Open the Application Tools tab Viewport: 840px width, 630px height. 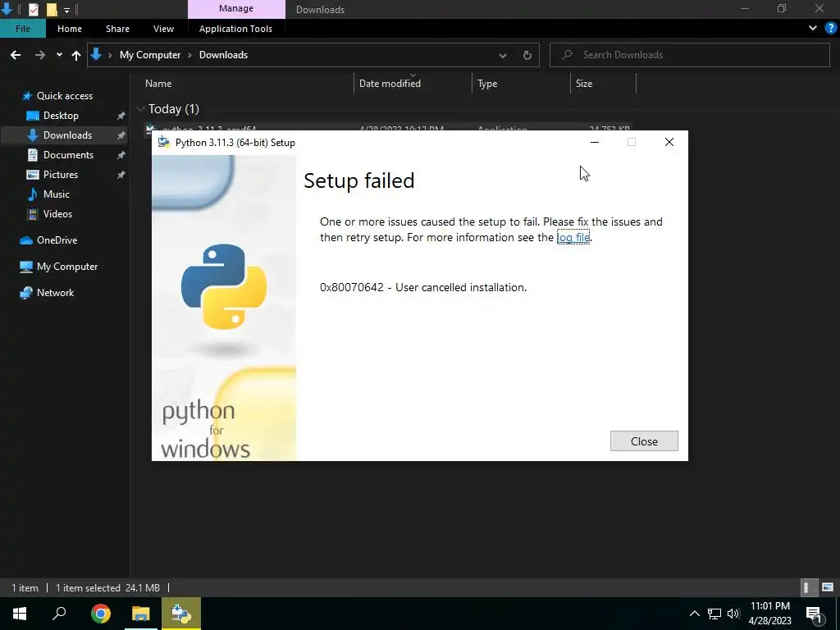coord(235,29)
